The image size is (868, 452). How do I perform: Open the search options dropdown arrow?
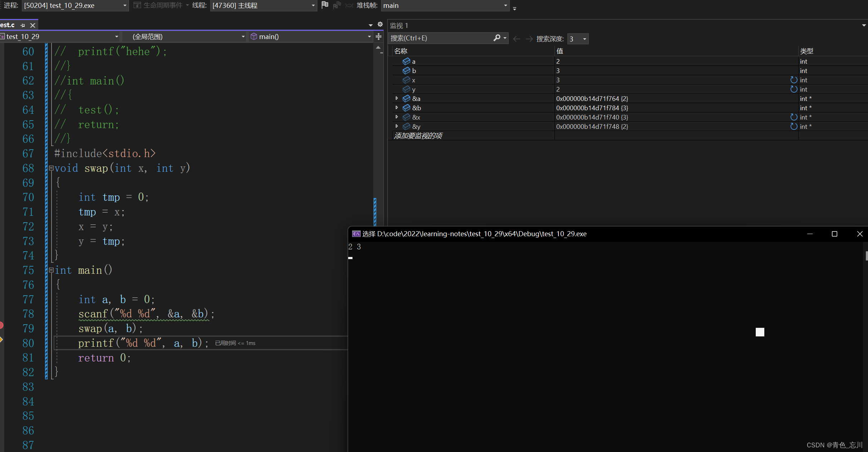(505, 38)
